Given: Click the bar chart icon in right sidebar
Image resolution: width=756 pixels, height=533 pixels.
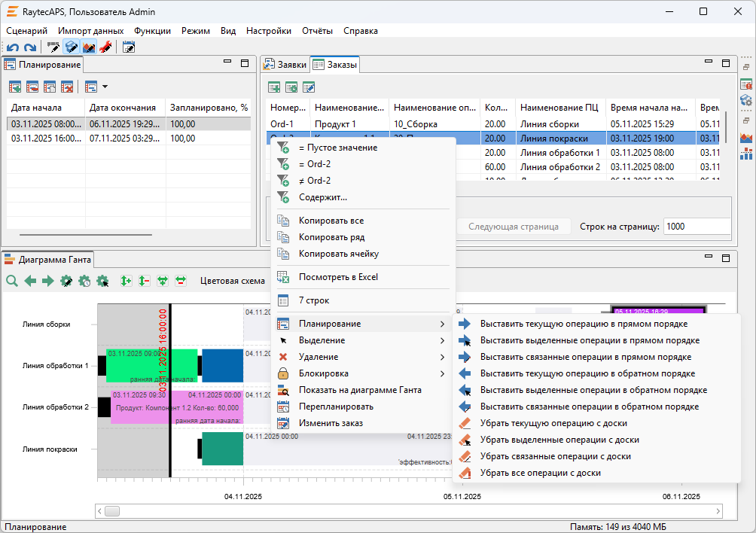Looking at the screenshot, I should [x=746, y=154].
